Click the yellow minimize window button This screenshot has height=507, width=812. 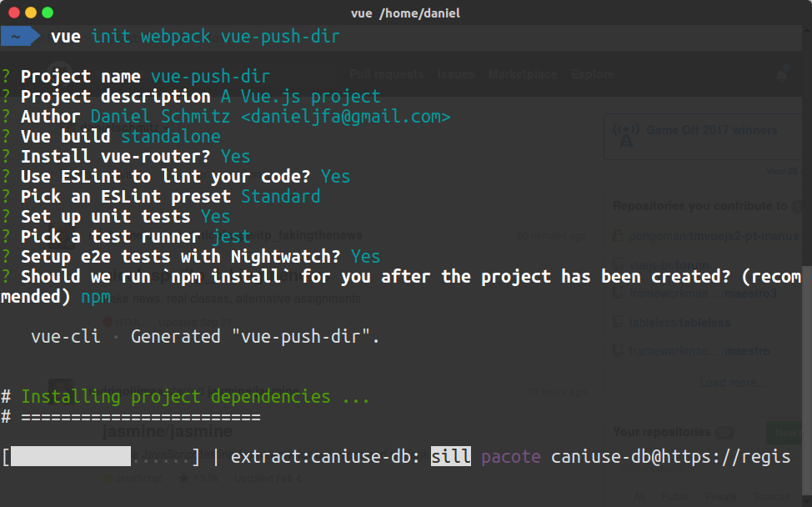[x=31, y=13]
